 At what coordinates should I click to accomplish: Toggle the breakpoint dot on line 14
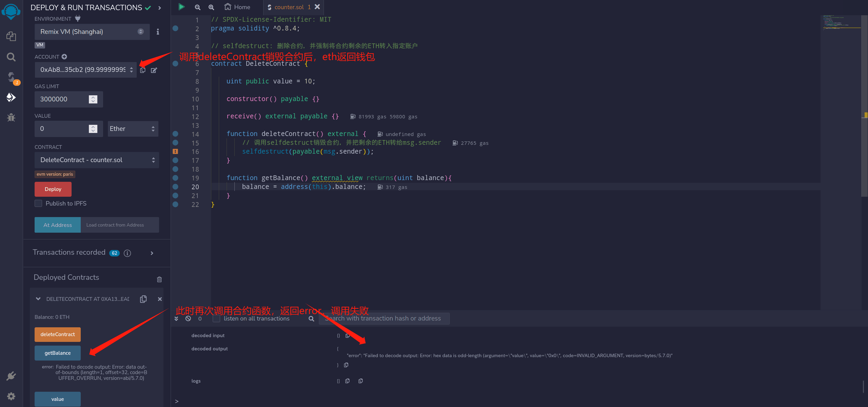tap(175, 134)
